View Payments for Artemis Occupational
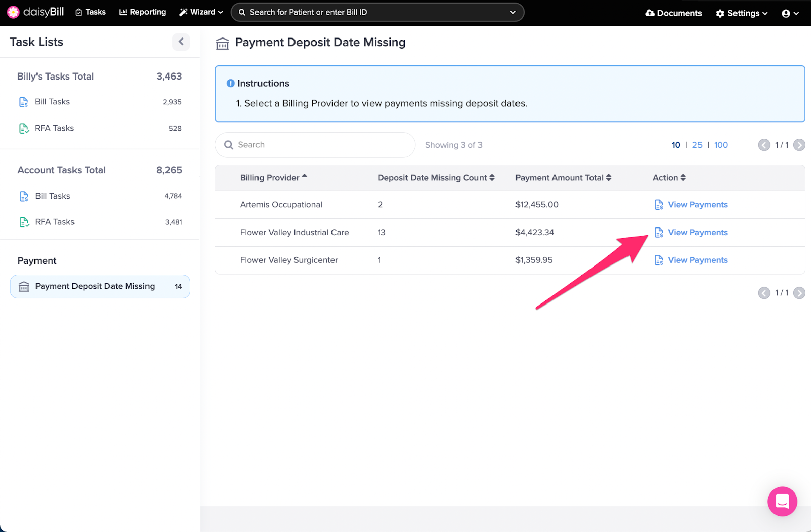This screenshot has height=532, width=811. coord(697,204)
